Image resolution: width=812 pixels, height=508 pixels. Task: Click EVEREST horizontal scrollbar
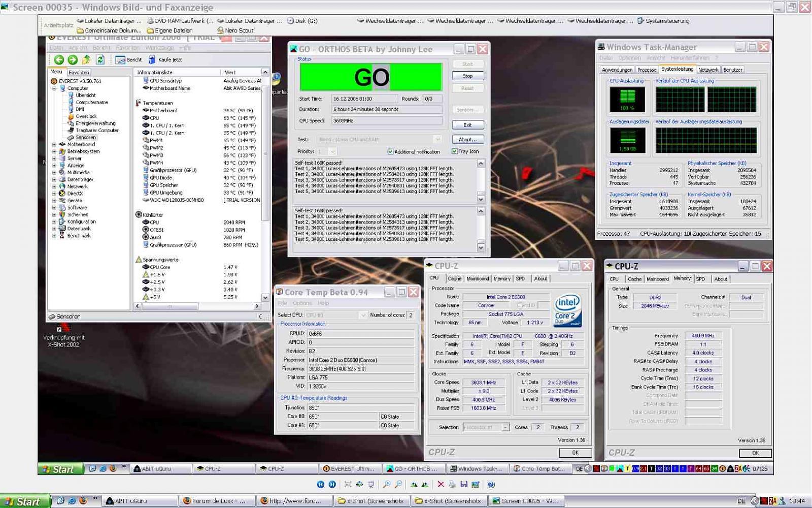click(x=197, y=306)
